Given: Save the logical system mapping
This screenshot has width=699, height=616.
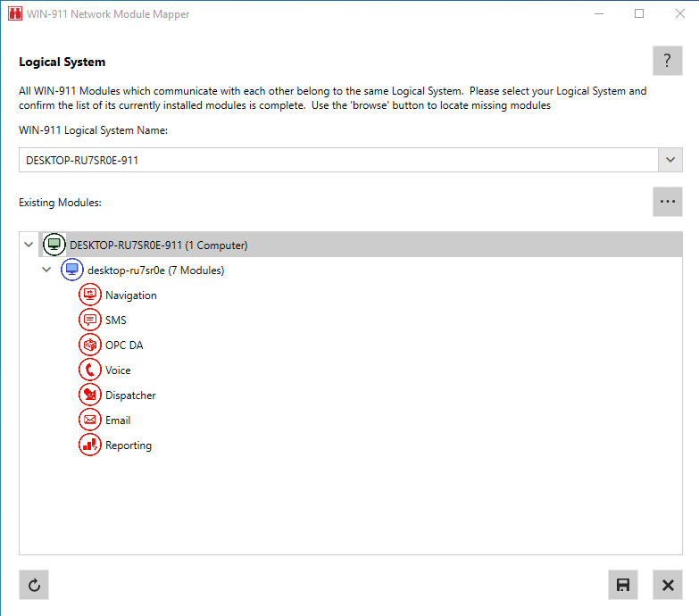Looking at the screenshot, I should coord(623,585).
